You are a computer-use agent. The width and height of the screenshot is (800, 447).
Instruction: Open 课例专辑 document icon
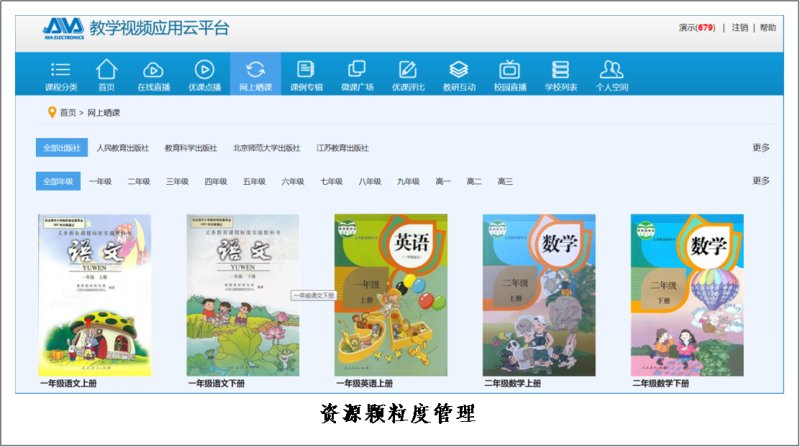coord(306,69)
